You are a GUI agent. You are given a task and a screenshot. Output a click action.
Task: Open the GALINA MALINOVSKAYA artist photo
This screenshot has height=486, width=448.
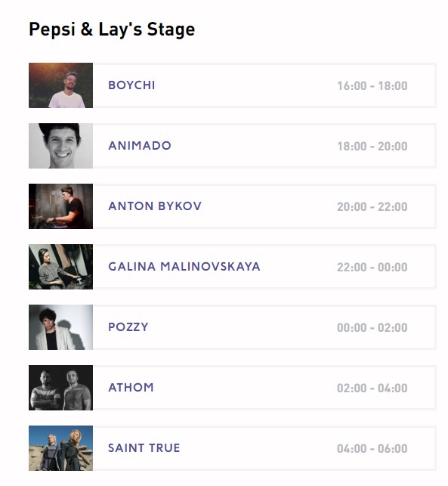pyautogui.click(x=60, y=267)
